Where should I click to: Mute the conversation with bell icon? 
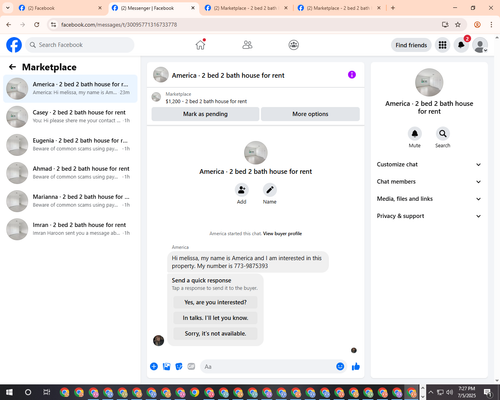point(415,134)
